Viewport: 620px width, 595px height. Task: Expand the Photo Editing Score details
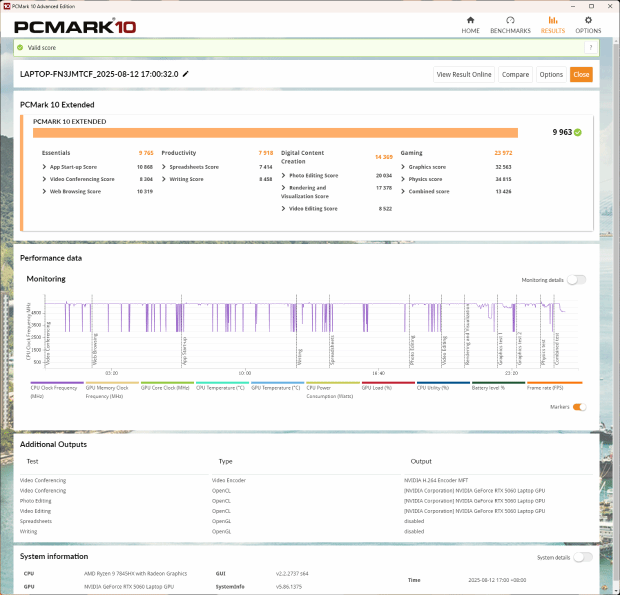[284, 175]
